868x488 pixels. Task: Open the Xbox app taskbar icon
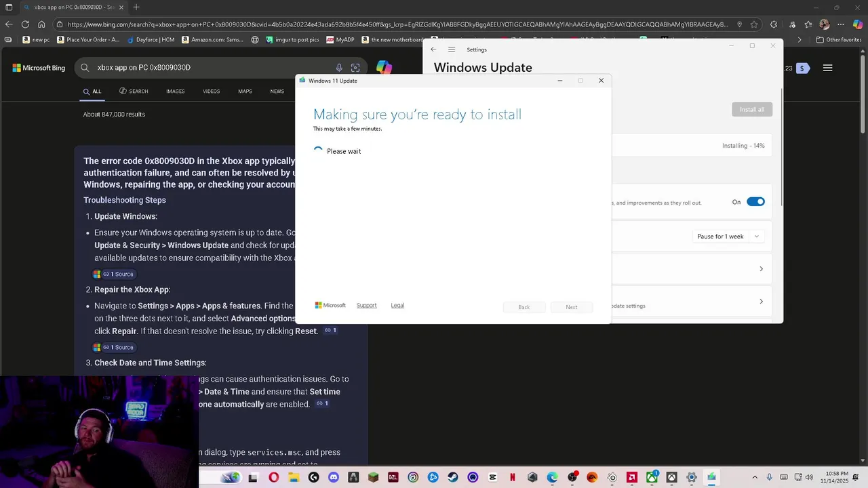(652, 477)
